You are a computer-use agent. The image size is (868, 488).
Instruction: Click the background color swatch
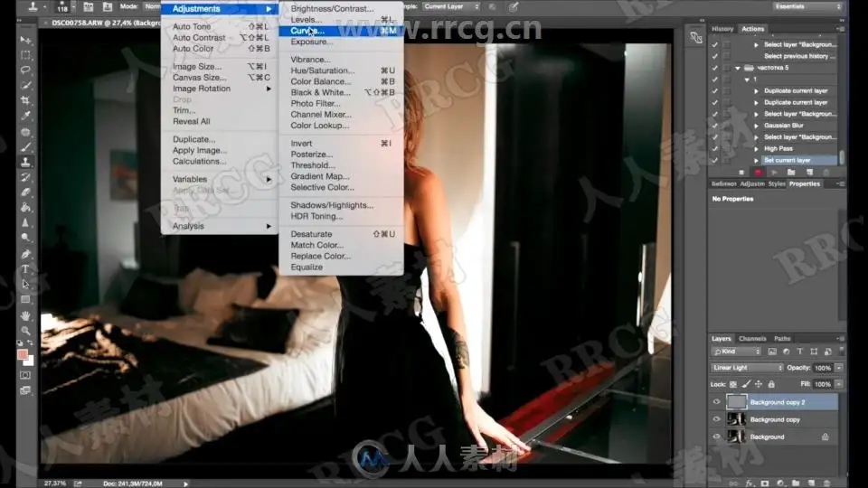click(29, 361)
